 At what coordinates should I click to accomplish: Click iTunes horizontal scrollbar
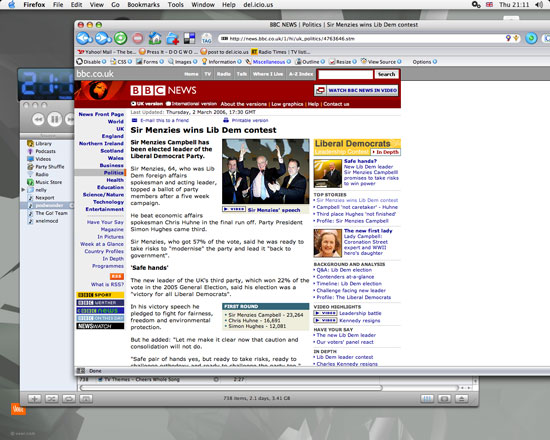[x=231, y=388]
